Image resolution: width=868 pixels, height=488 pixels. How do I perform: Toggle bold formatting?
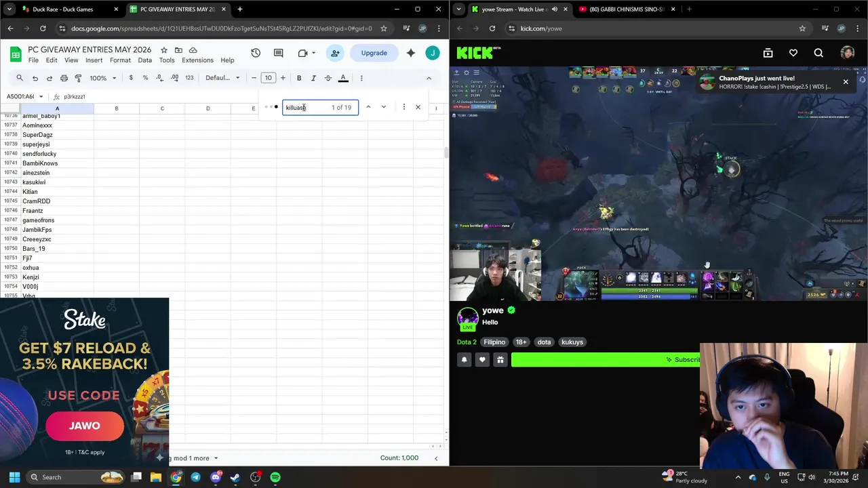[299, 78]
